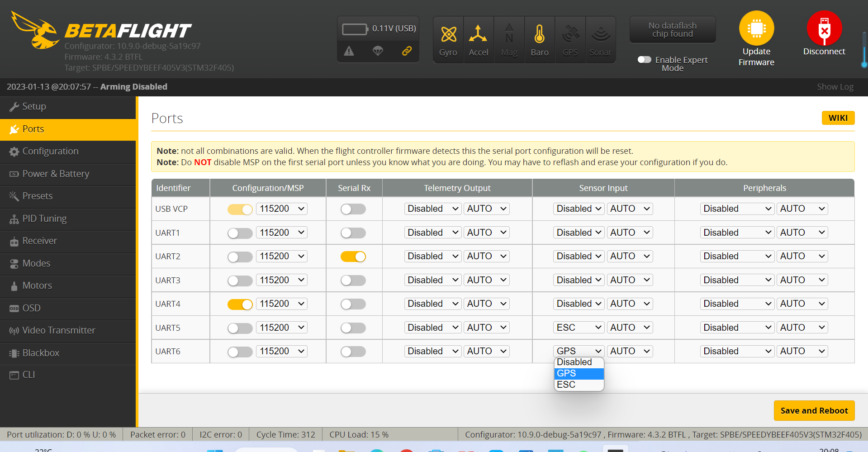Click the Motors icon in sidebar
The height and width of the screenshot is (452, 868).
click(14, 286)
